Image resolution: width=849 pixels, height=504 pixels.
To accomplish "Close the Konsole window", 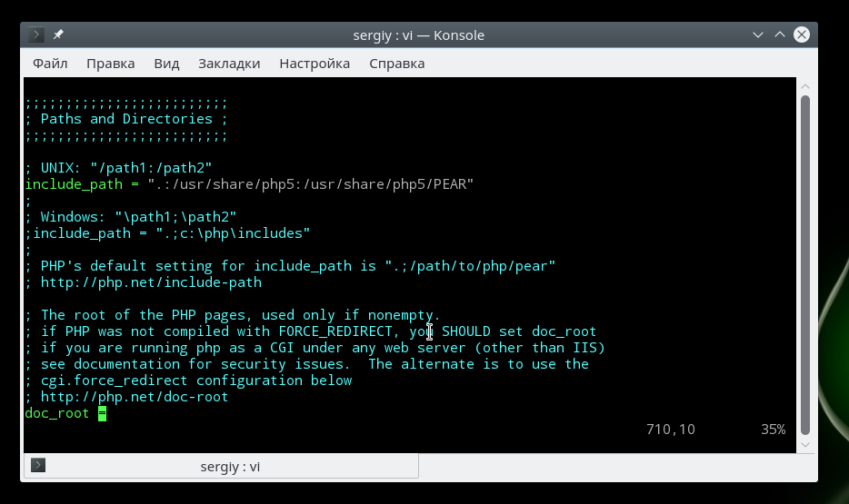I will [x=802, y=35].
